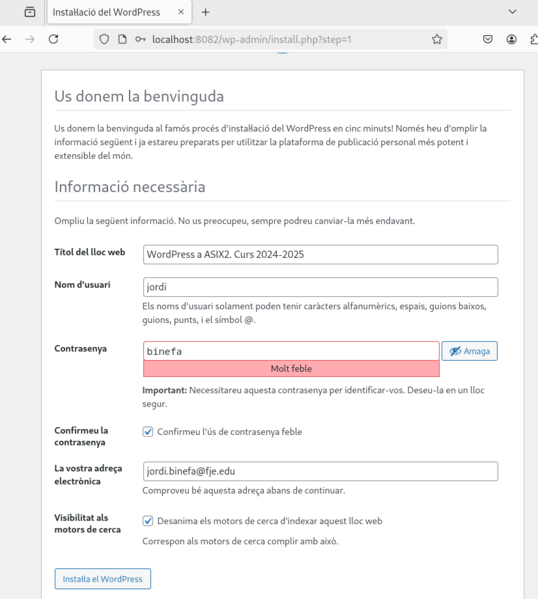538x599 pixels.
Task: Bookmark this page with the star
Action: (x=437, y=39)
